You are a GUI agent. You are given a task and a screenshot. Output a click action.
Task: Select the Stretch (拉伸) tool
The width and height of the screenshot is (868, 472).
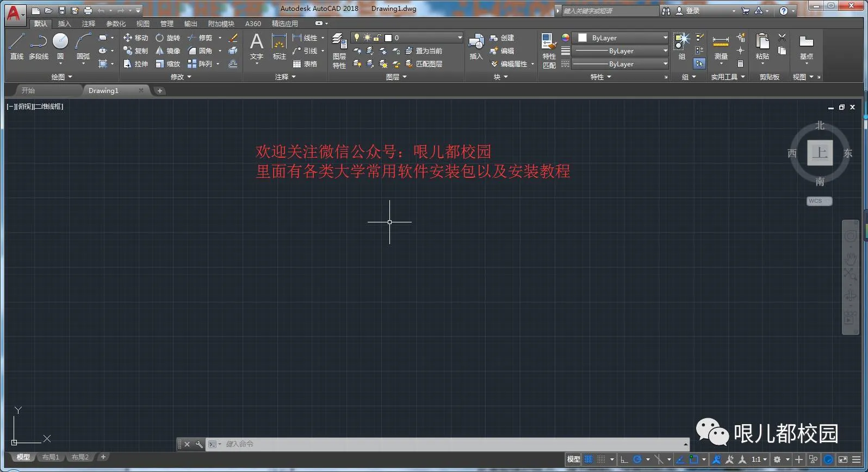135,64
